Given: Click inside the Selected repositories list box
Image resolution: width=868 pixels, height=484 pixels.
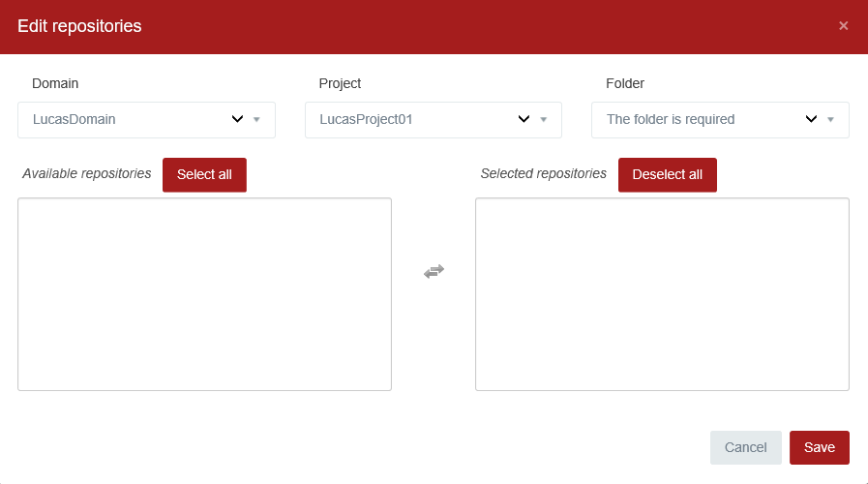Looking at the screenshot, I should 662,294.
